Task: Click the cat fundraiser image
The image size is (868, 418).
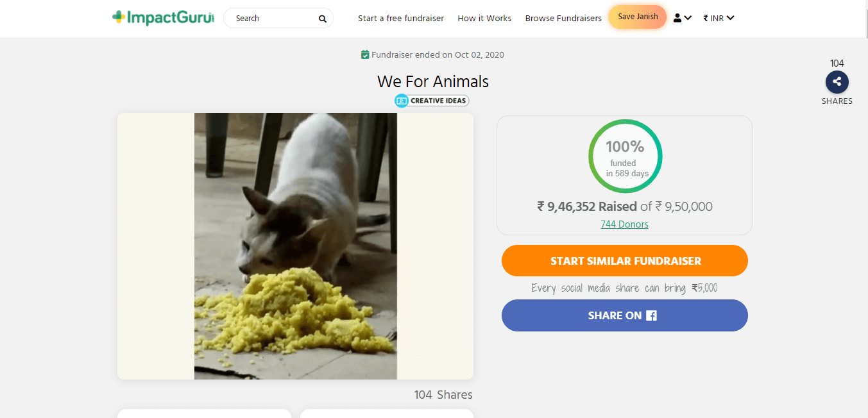Action: click(x=296, y=246)
